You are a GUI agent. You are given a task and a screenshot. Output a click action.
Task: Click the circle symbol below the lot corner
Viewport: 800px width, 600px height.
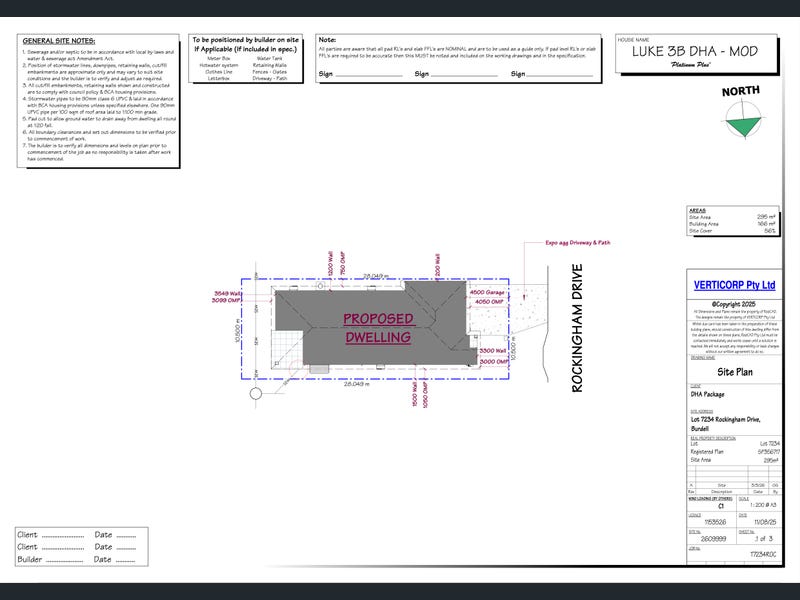click(x=256, y=393)
